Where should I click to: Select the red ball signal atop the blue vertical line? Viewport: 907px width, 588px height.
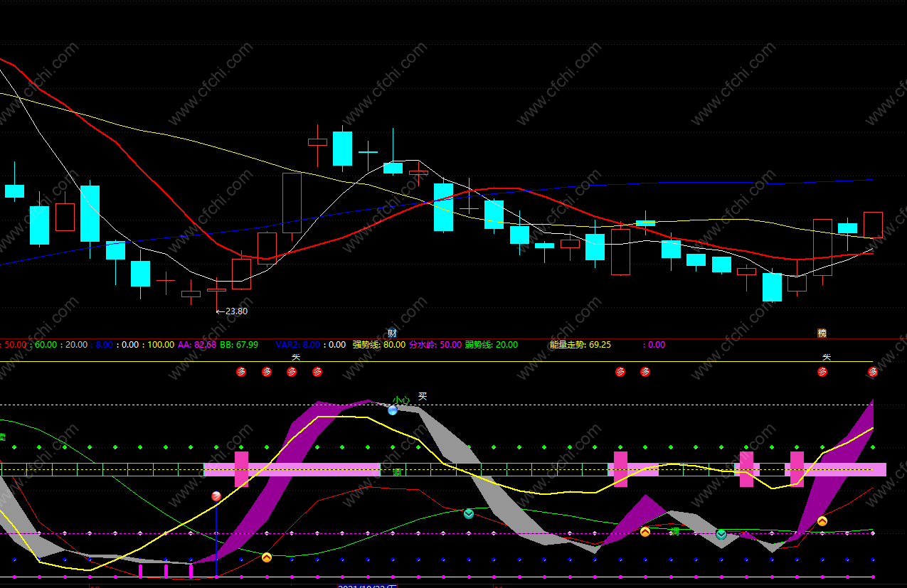tap(216, 496)
